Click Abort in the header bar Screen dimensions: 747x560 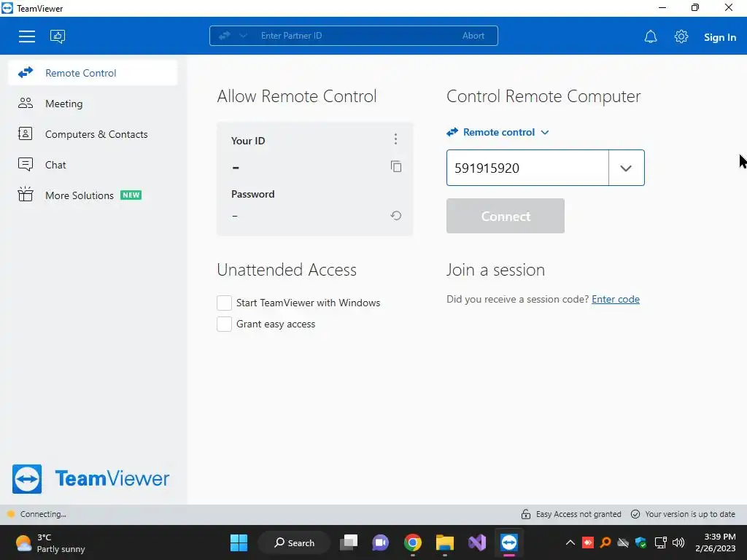tap(473, 36)
